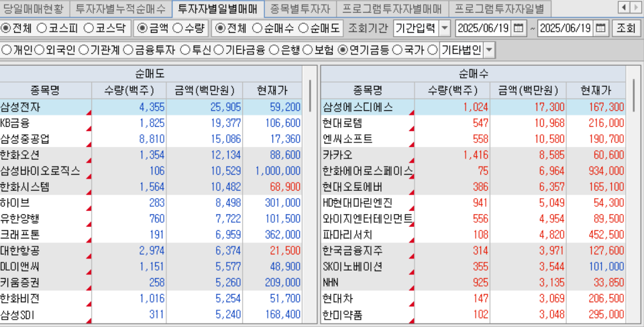The height and width of the screenshot is (327, 644).
Task: Click the 순매도 table vertical scrollbar
Action: [x=310, y=96]
